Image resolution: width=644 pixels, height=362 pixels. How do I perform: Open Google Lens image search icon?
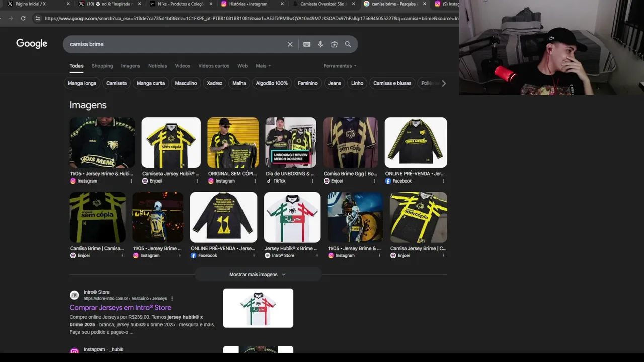pos(334,44)
